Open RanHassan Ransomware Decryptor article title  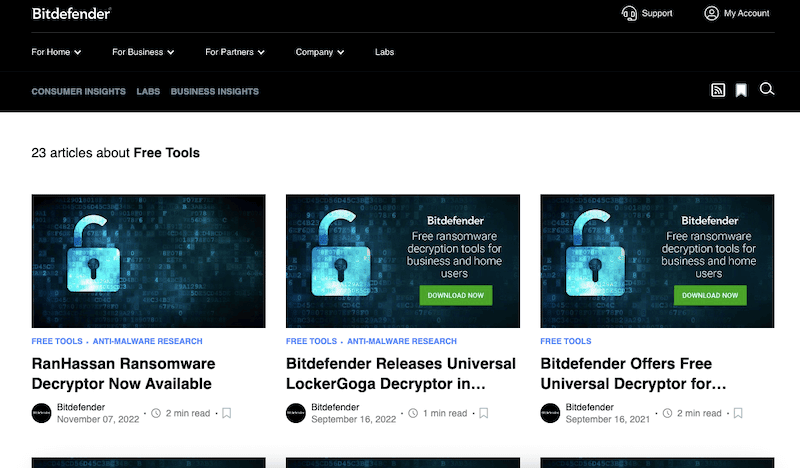click(x=123, y=374)
